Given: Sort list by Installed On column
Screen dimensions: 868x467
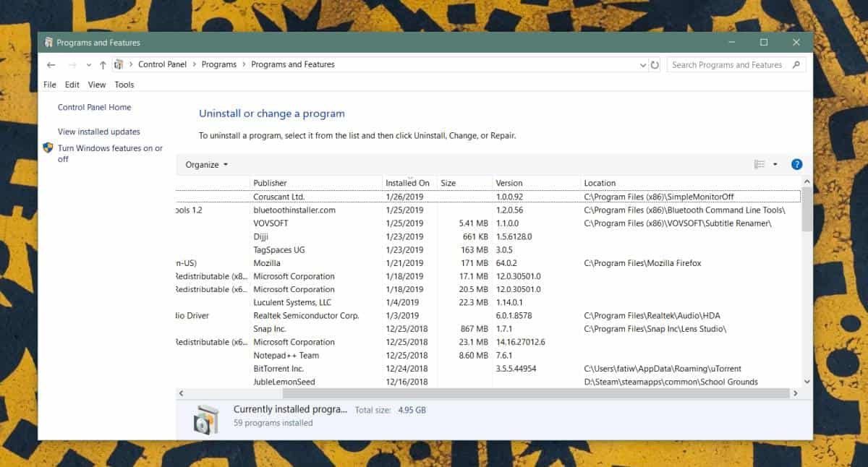Looking at the screenshot, I should pyautogui.click(x=409, y=183).
